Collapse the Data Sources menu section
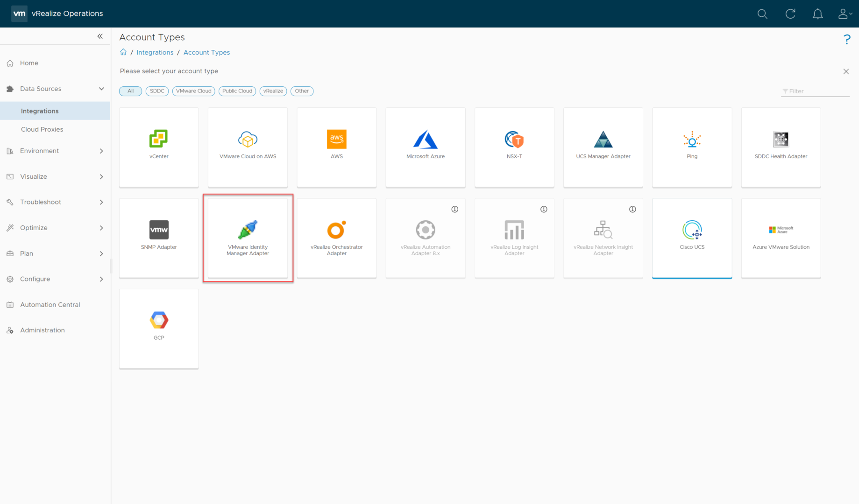The width and height of the screenshot is (859, 504). tap(101, 89)
